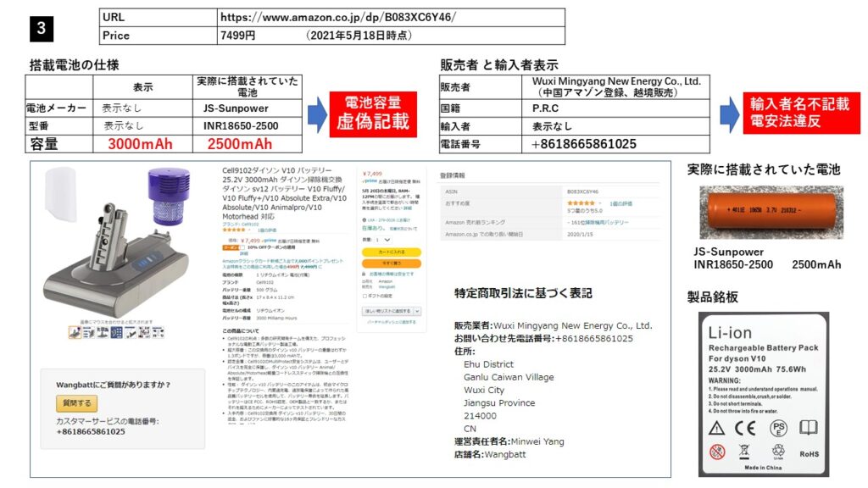
Task: Click the blue arrow next to 電池容量 虚偽記載
Action: [316, 114]
